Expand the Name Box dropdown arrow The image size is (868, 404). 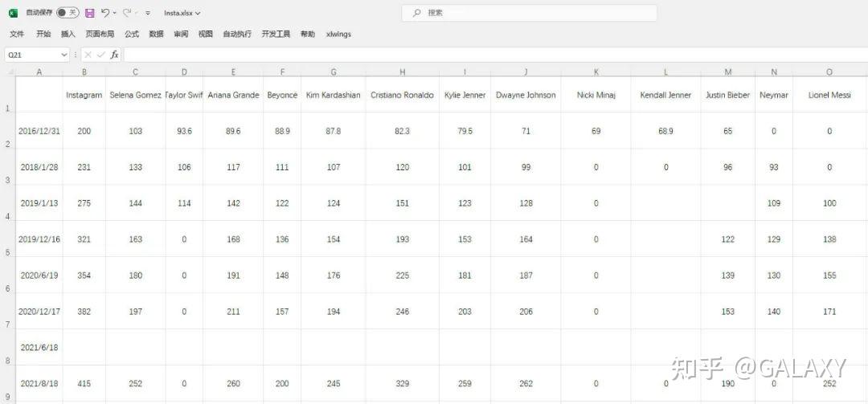[63, 55]
